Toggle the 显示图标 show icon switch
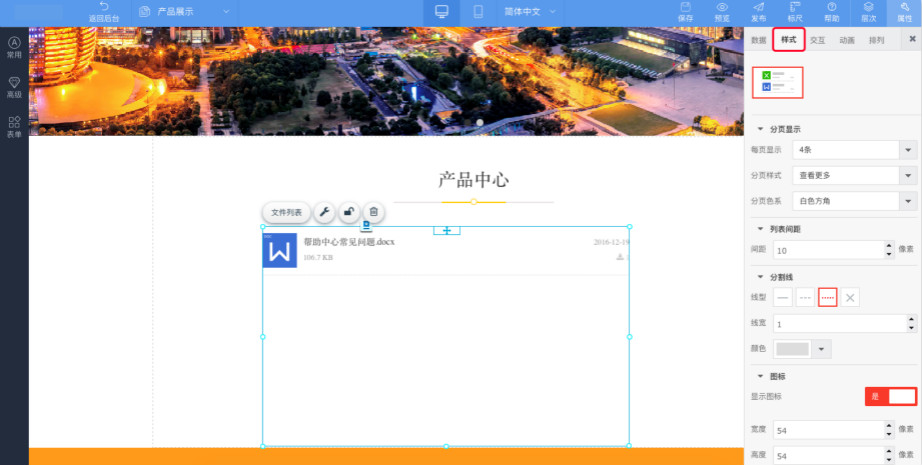Viewport: 922px width, 465px height. tap(890, 396)
